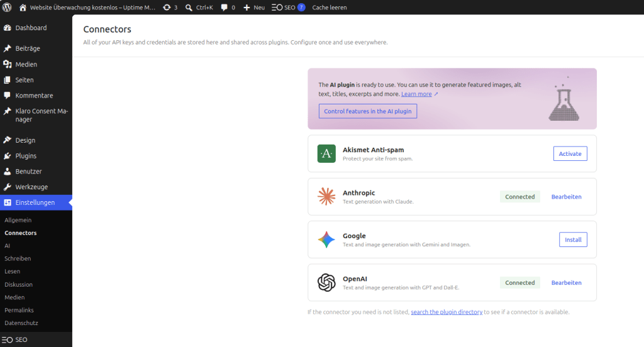Click the blue SEO notification badge 7

(x=301, y=8)
